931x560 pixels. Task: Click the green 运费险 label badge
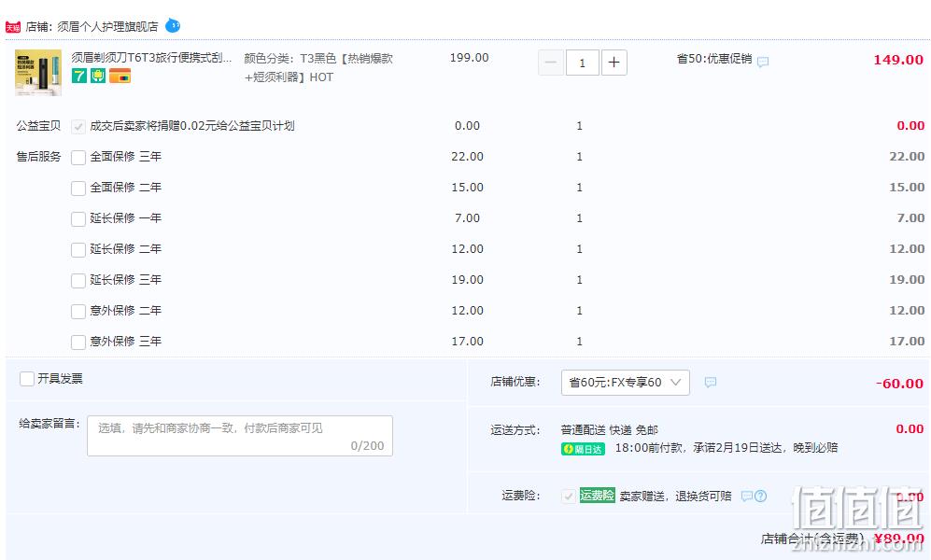coord(598,495)
